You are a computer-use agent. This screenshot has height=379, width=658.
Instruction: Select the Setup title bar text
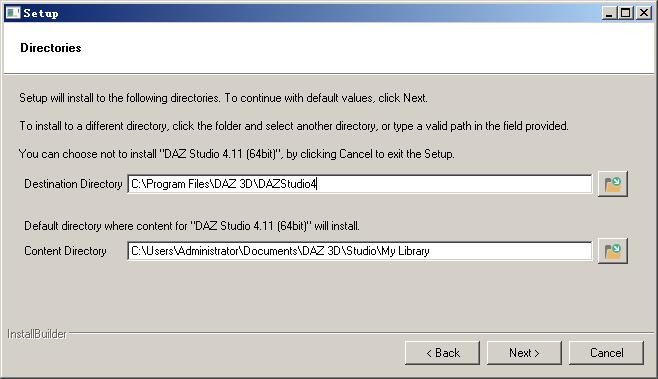(x=41, y=13)
